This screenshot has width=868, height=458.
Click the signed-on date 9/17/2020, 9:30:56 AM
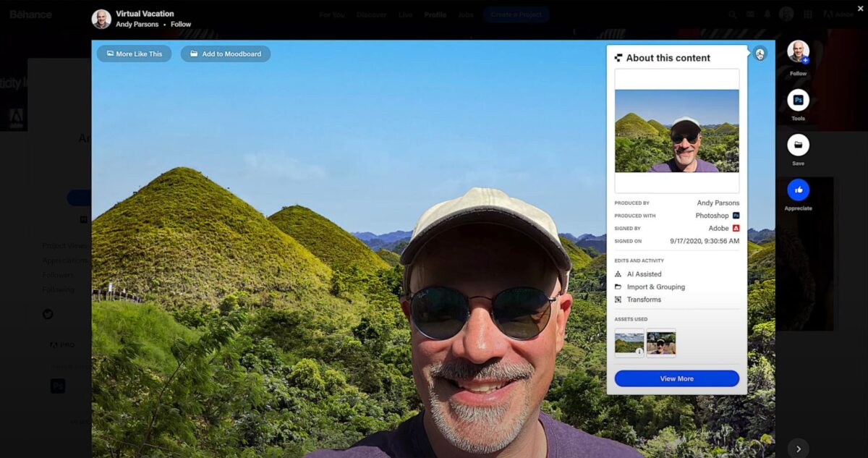(705, 241)
